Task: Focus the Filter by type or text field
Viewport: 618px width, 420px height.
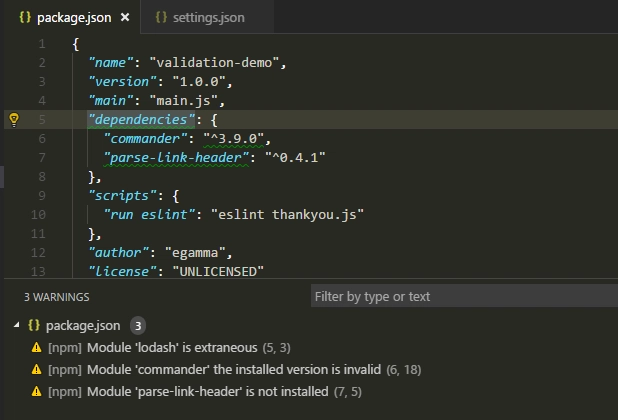Action: pyautogui.click(x=464, y=296)
